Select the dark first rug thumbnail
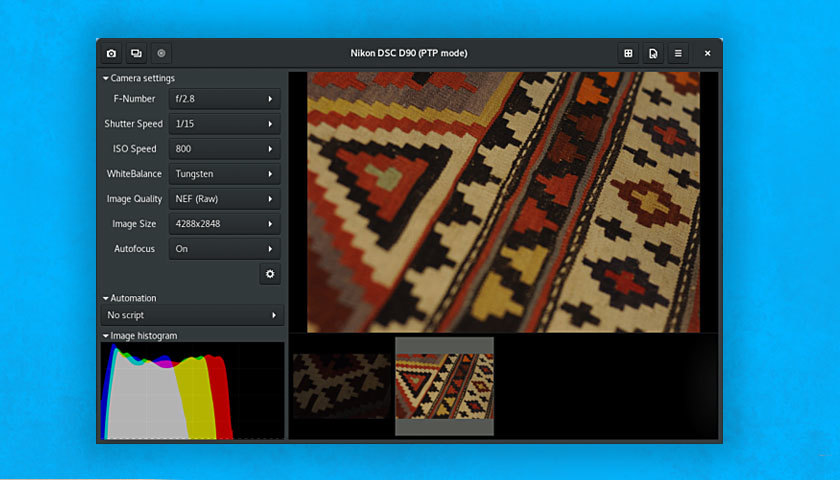Screen dimensions: 840x480 341,385
